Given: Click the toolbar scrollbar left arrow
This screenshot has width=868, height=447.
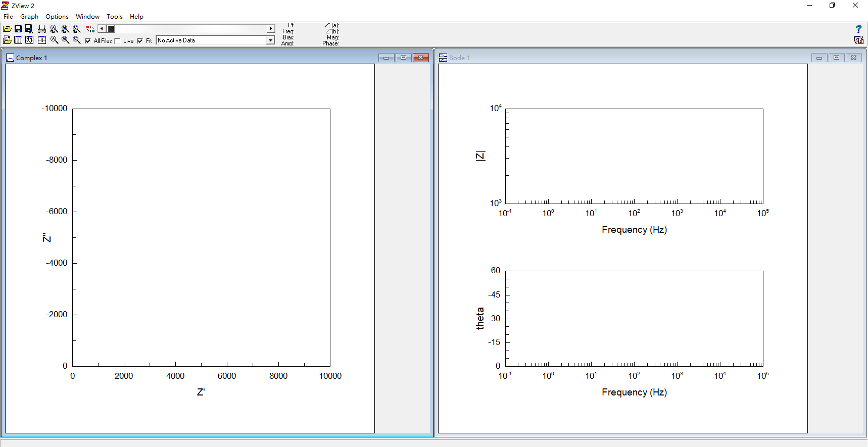Looking at the screenshot, I should tap(102, 29).
